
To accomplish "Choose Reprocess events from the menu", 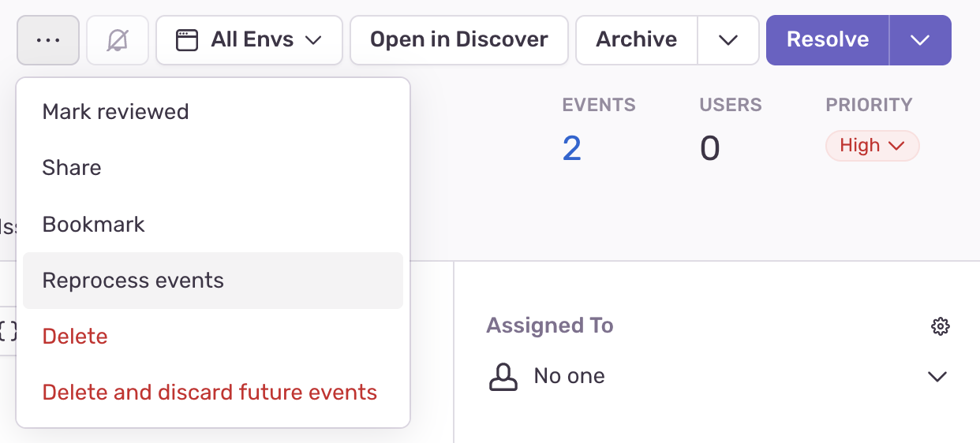I will 133,281.
